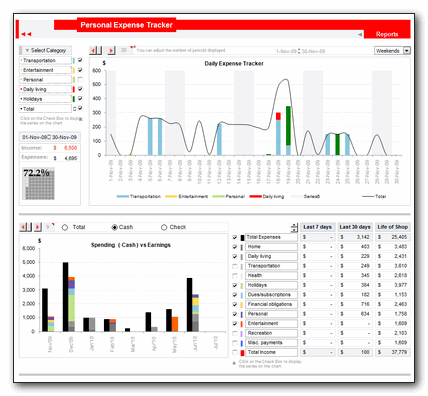The height and width of the screenshot is (396, 428).
Task: Enable the Health row checkbox
Action: pos(235,276)
